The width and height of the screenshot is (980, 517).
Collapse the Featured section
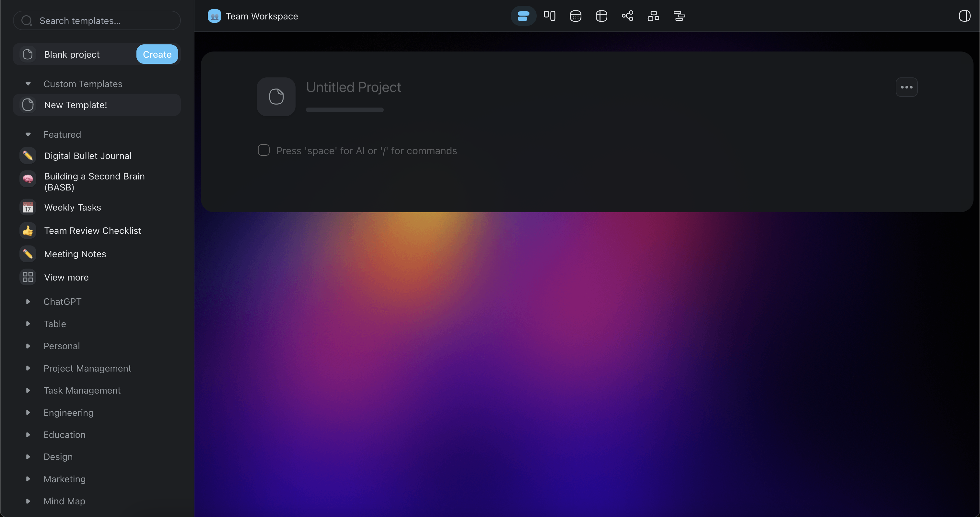(28, 134)
